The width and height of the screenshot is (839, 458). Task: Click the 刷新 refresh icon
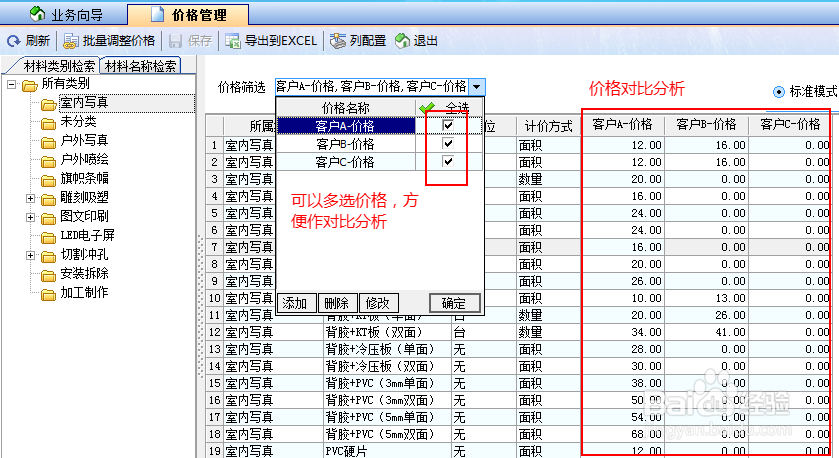tap(13, 41)
